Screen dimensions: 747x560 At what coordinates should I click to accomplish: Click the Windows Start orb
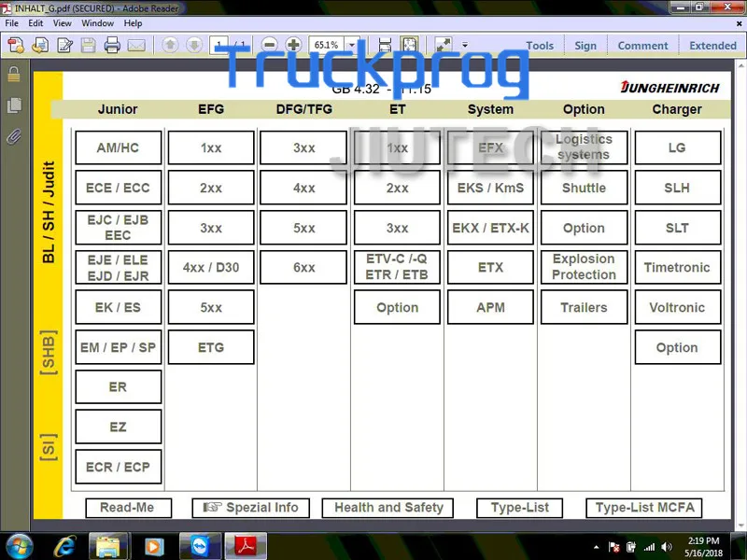coord(20,546)
